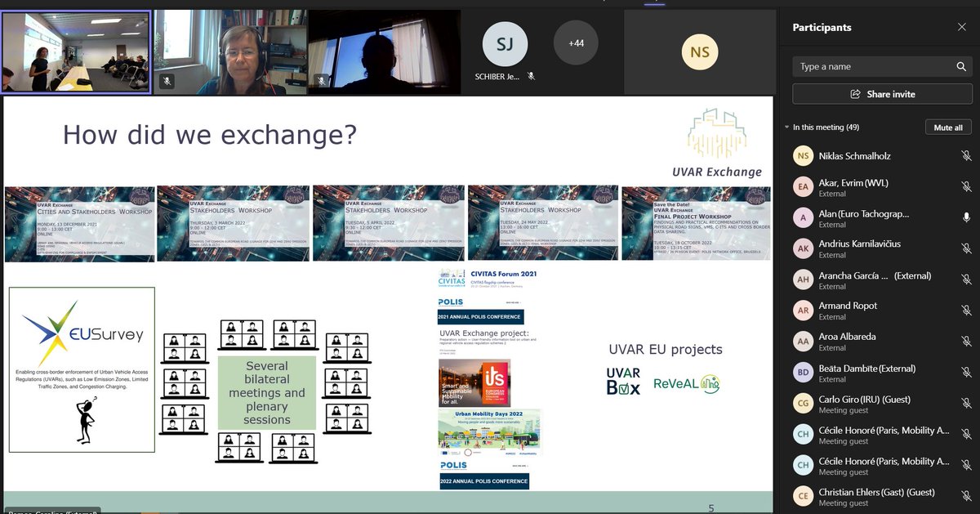
Task: Toggle mic icon for Arancha García
Action: point(966,280)
